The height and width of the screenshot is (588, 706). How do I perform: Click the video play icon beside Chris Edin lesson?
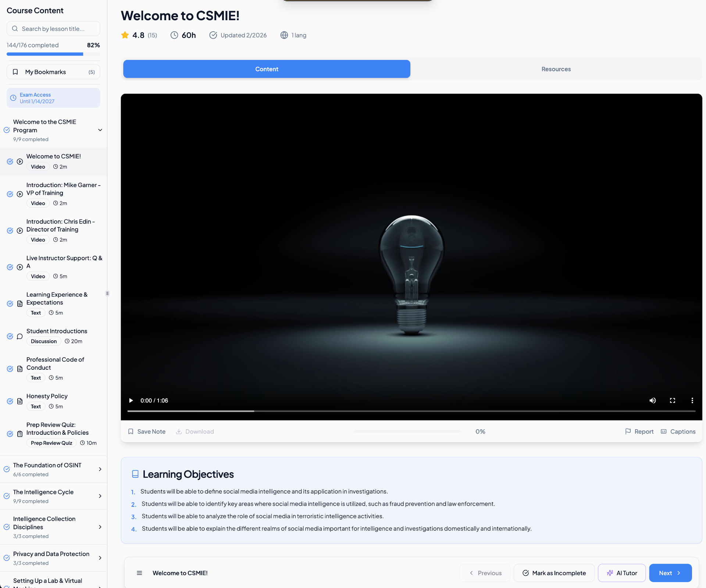point(20,230)
